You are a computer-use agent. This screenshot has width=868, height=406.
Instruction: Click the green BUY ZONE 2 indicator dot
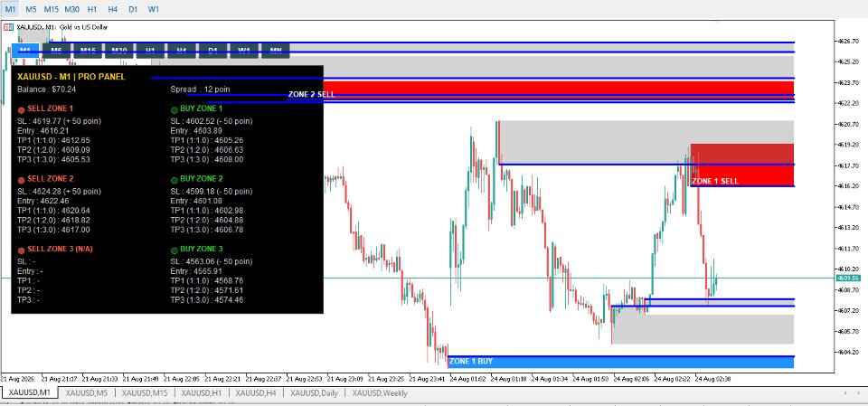[175, 180]
